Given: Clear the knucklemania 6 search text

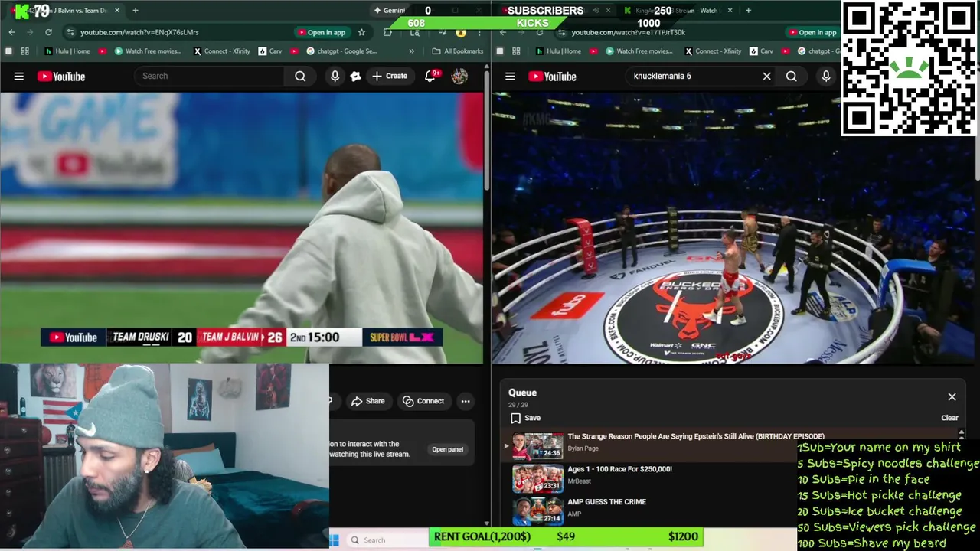Looking at the screenshot, I should [766, 76].
